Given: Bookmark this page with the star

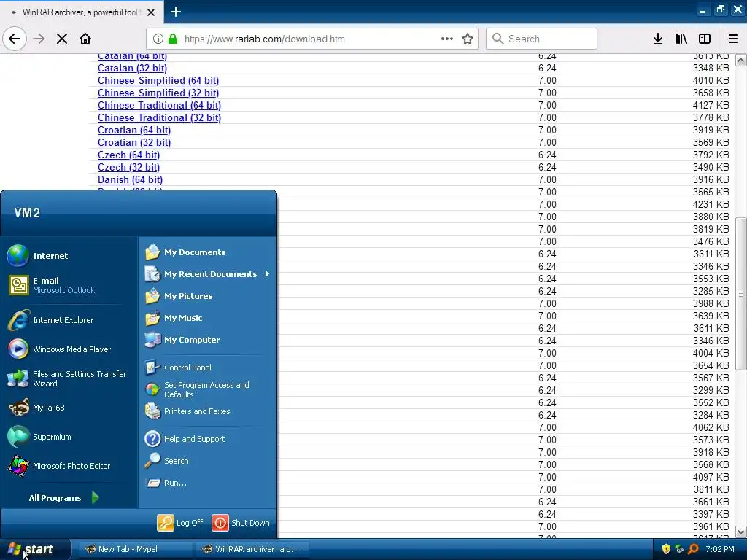Looking at the screenshot, I should [468, 39].
